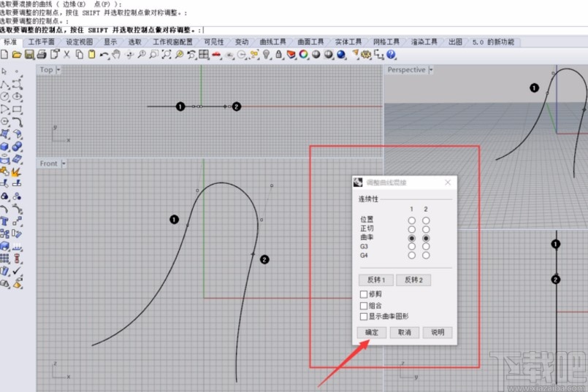Screen dimensions: 588x392
Task: Click the Zoom Extents icon
Action: tap(166, 55)
